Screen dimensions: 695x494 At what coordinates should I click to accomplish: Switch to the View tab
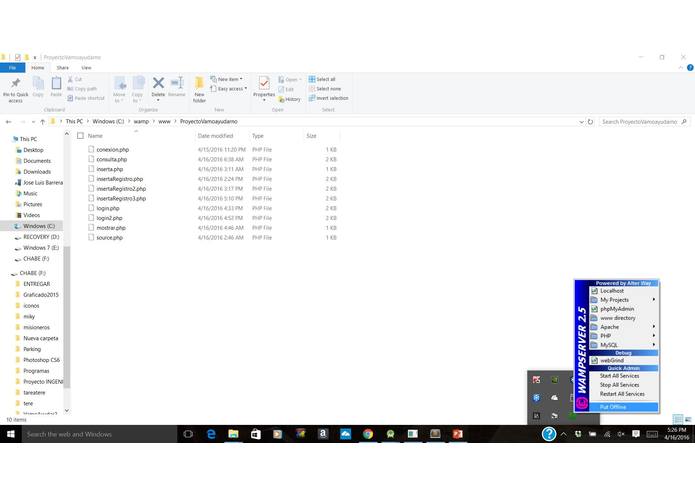[86, 68]
